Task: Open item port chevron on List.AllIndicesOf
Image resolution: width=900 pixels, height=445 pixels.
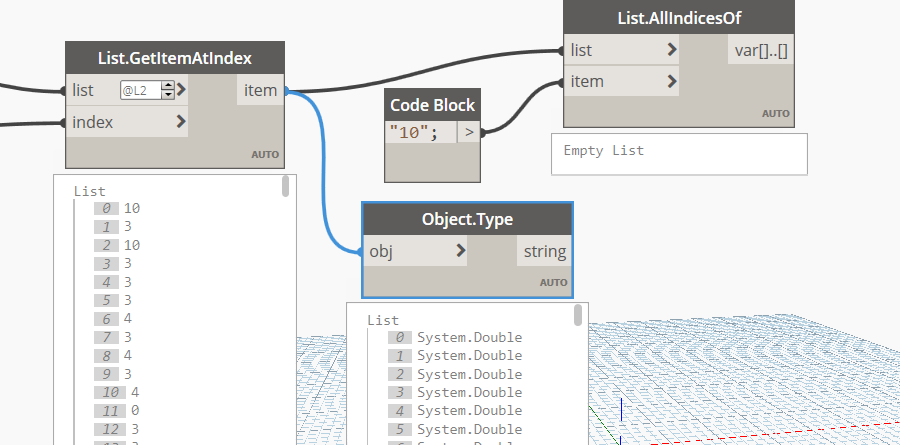Action: [672, 82]
